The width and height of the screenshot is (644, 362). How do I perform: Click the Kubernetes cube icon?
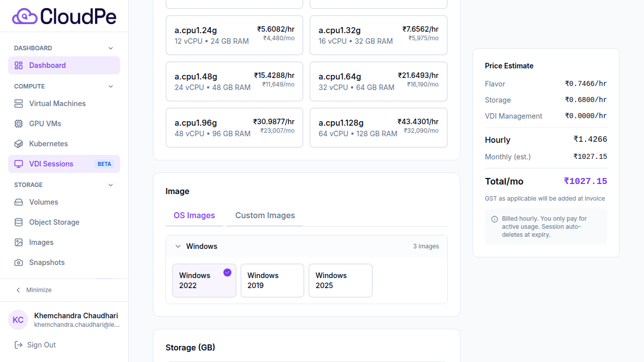point(19,144)
